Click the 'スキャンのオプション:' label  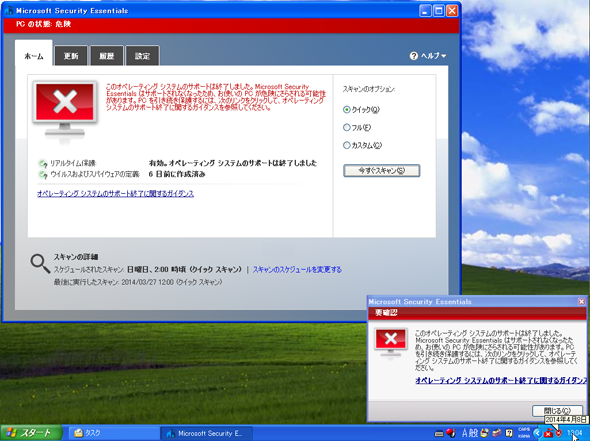pyautogui.click(x=368, y=90)
